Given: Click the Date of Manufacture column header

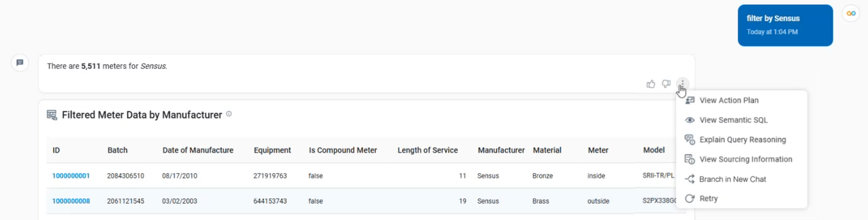Looking at the screenshot, I should [198, 150].
